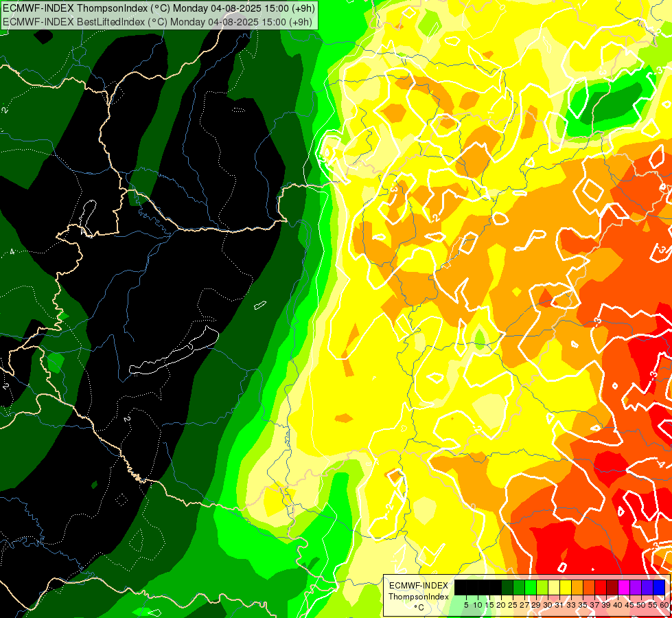The width and height of the screenshot is (672, 618).
Task: Click 'ThompsonIndex' label inside the legend box
Action: 419,597
